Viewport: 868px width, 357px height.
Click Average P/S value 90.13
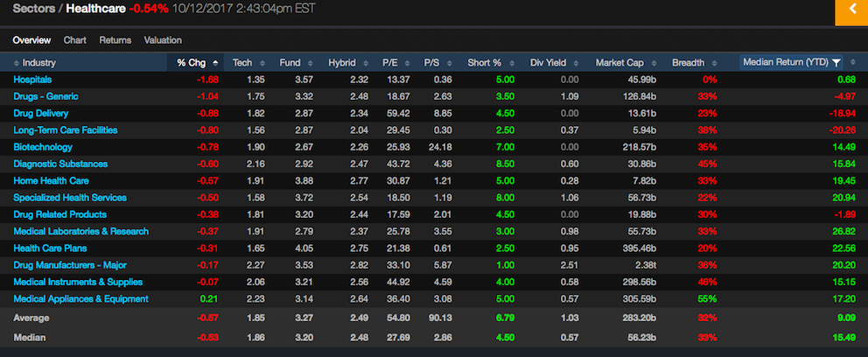440,318
